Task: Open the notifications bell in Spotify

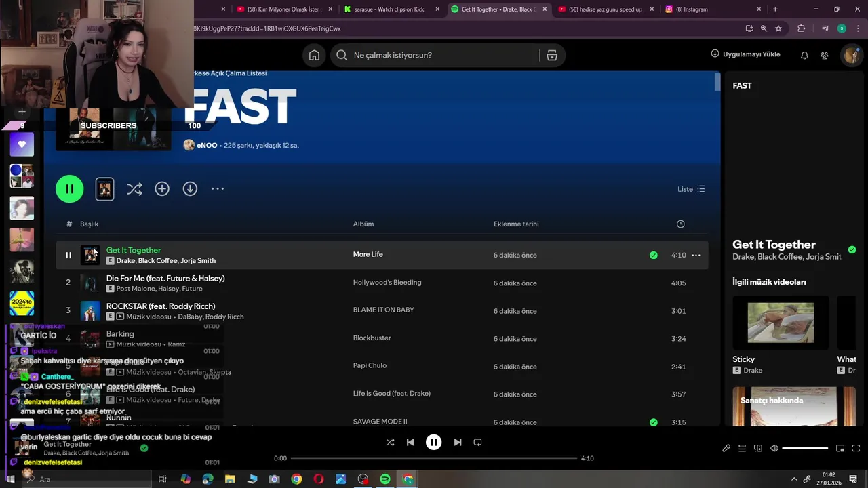Action: coord(804,56)
